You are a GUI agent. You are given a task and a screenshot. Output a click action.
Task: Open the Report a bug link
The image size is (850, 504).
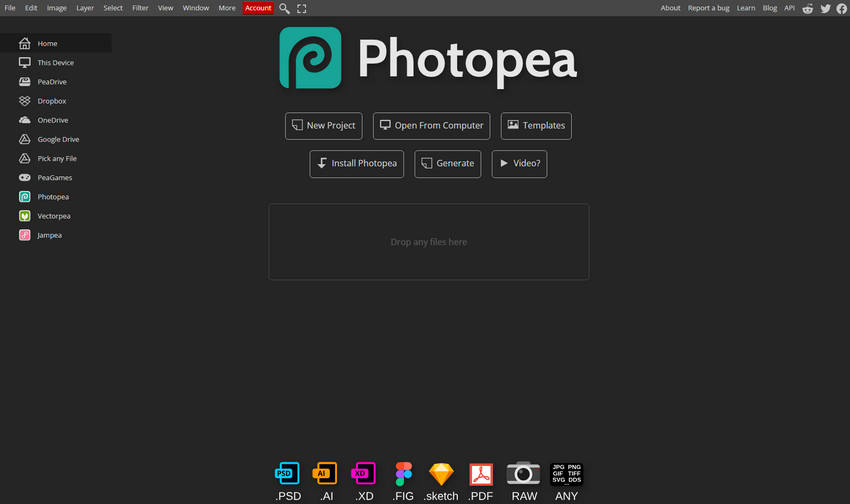[709, 8]
